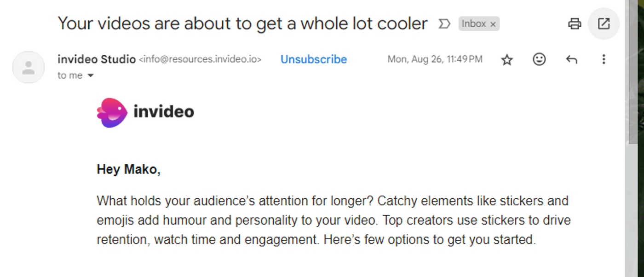The height and width of the screenshot is (277, 644).
Task: Click the "Hey Mako," greeting text
Action: [x=128, y=169]
